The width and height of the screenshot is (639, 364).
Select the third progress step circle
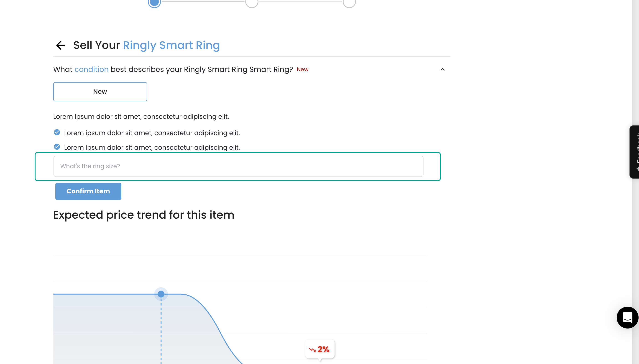tap(349, 3)
